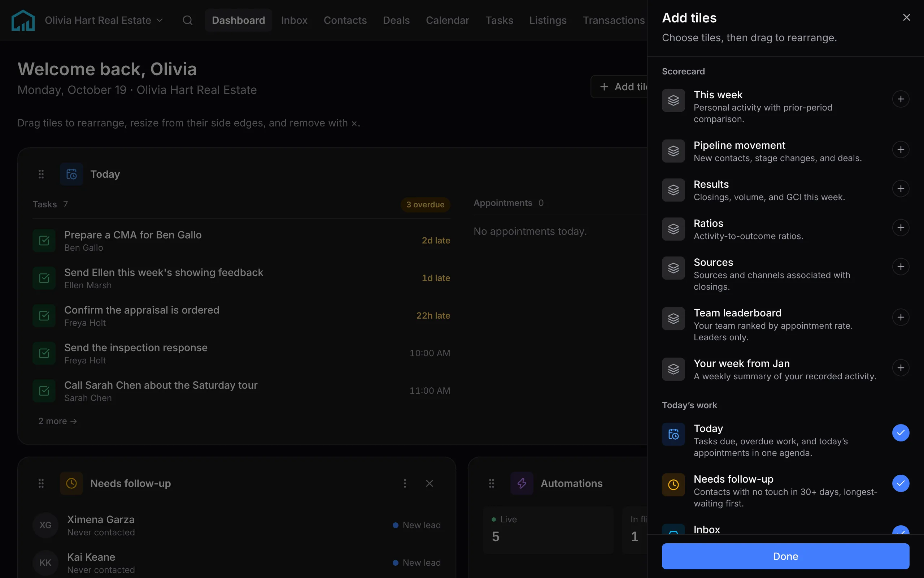Viewport: 924px width, 578px height.
Task: Add the This week scorecard tile
Action: click(900, 99)
